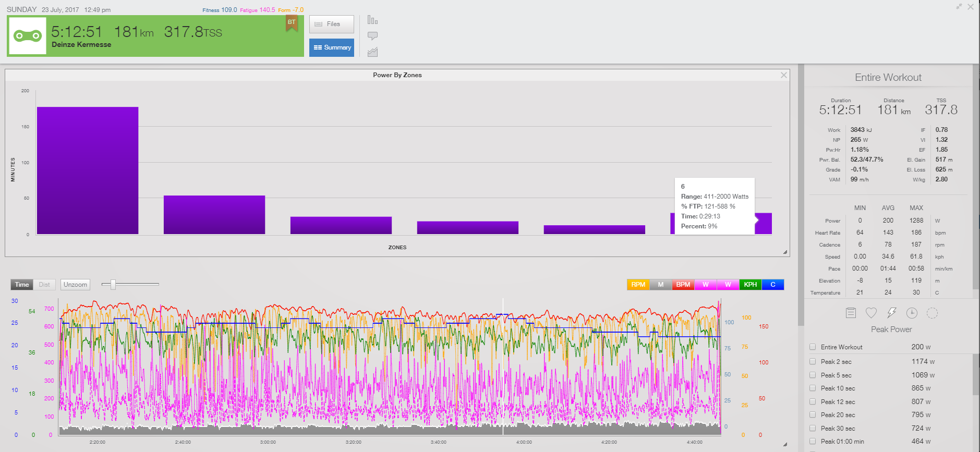Click the Deinze Kermesse workout title

pyautogui.click(x=81, y=45)
